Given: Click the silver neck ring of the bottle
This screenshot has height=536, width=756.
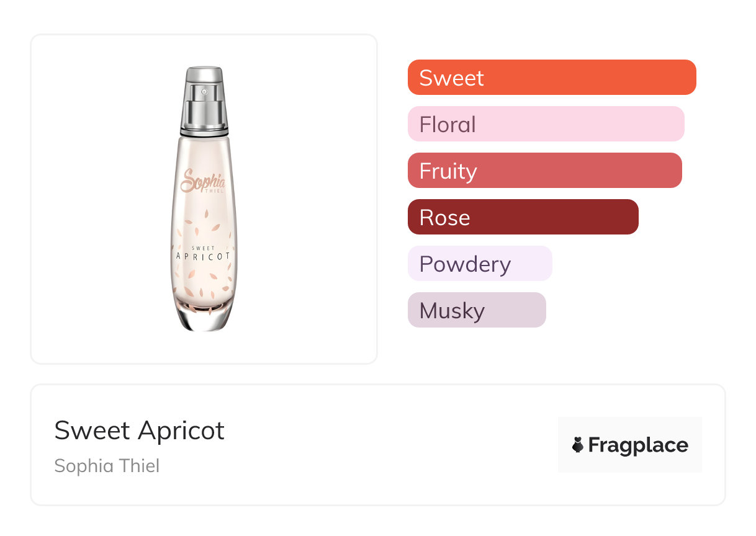Looking at the screenshot, I should click(204, 132).
